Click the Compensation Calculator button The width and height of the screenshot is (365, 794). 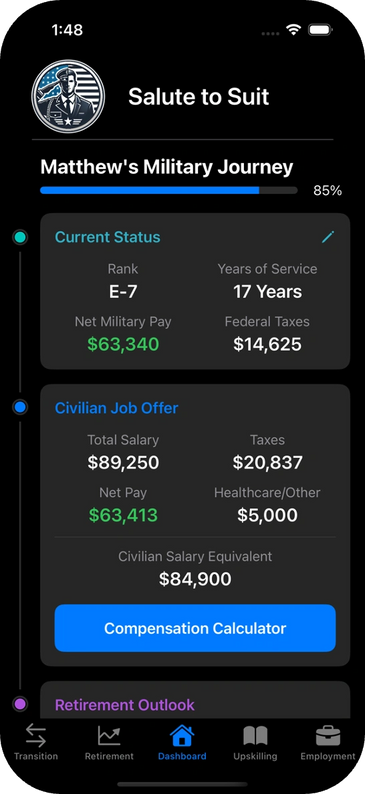(x=195, y=628)
